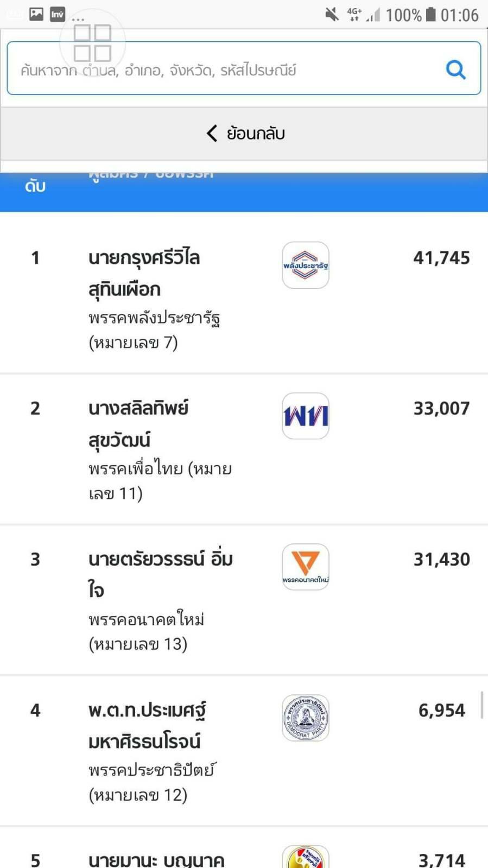The width and height of the screenshot is (488, 868).
Task: Click the Future Forward orange triangle logo
Action: tap(306, 567)
